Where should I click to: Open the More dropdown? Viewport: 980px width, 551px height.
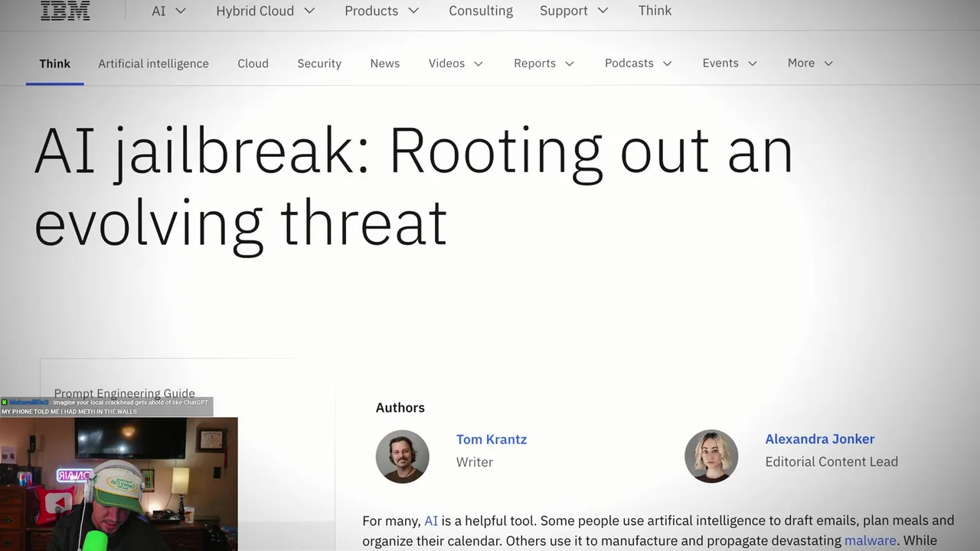point(811,64)
